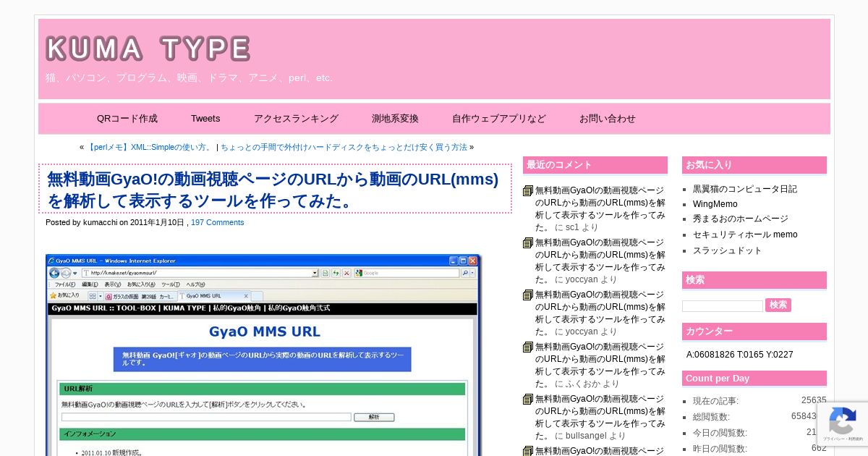Open the 測地系変換 menu item

(395, 119)
